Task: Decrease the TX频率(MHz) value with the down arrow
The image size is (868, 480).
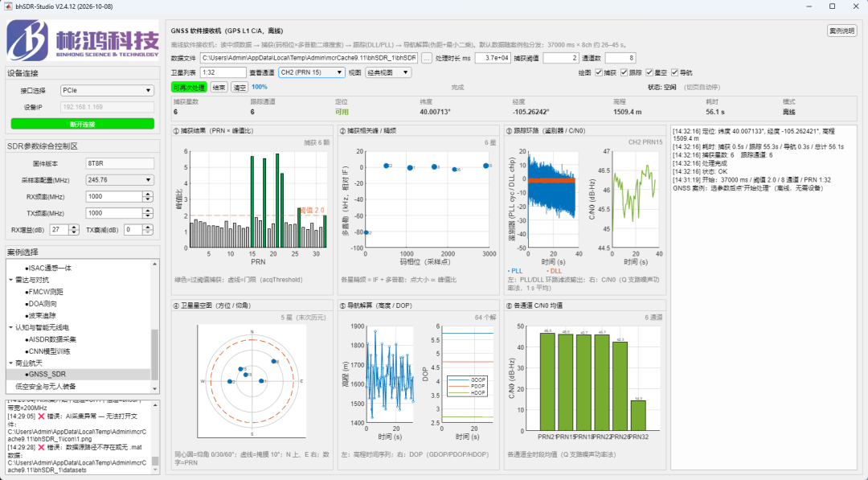Action: 147,216
